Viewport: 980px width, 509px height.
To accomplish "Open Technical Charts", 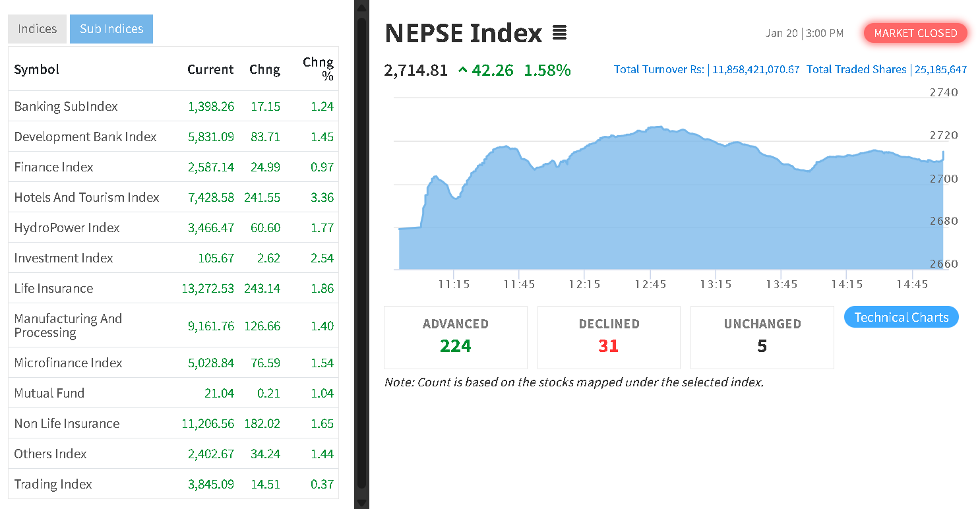I will tap(901, 317).
